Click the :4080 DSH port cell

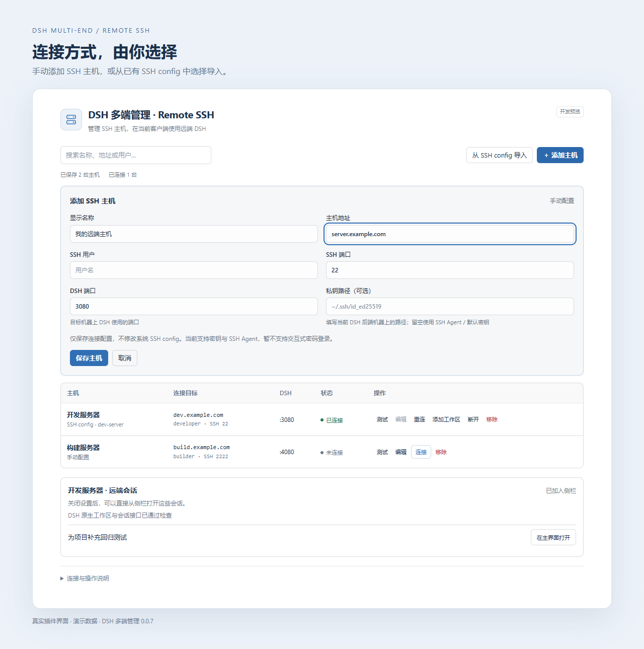click(x=287, y=452)
